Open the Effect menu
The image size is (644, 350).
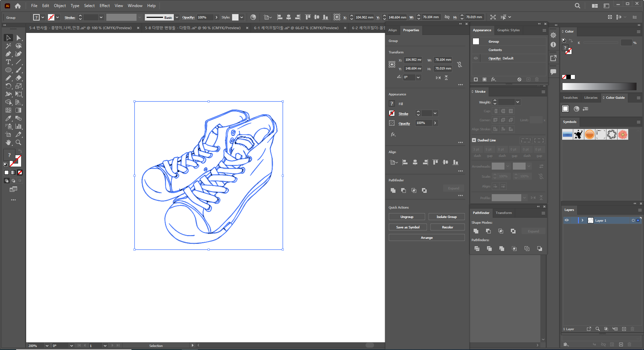pos(105,6)
